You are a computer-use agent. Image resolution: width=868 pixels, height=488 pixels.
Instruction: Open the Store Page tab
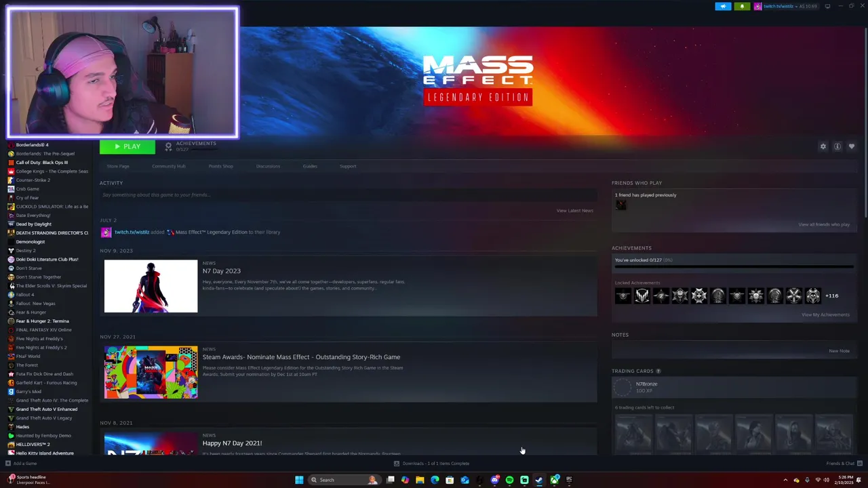coord(118,166)
